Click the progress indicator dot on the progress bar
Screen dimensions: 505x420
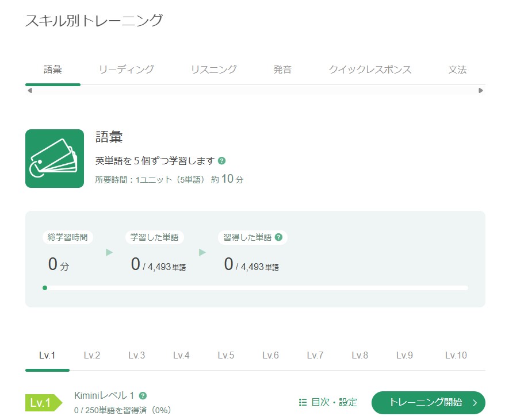[x=45, y=288]
